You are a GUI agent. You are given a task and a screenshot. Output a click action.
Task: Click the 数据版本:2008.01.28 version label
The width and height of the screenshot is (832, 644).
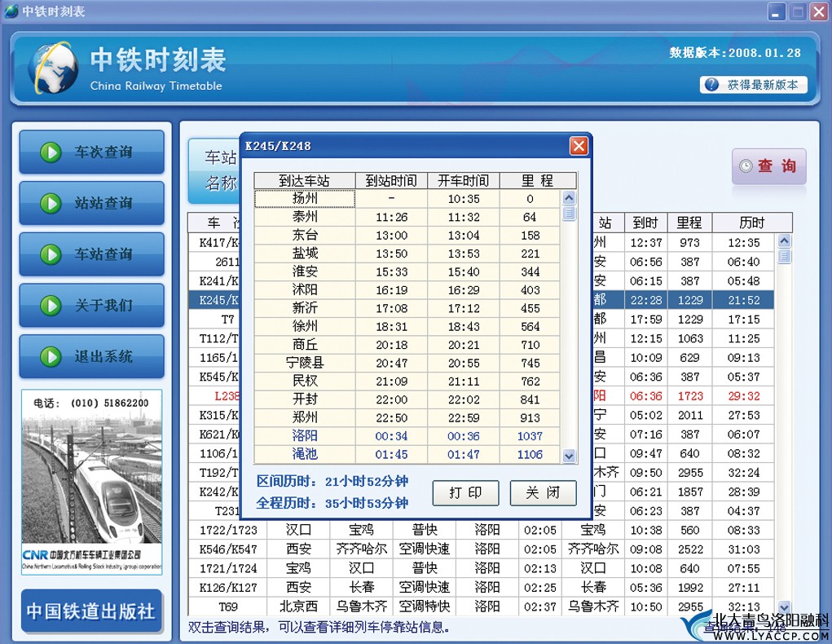tap(734, 52)
